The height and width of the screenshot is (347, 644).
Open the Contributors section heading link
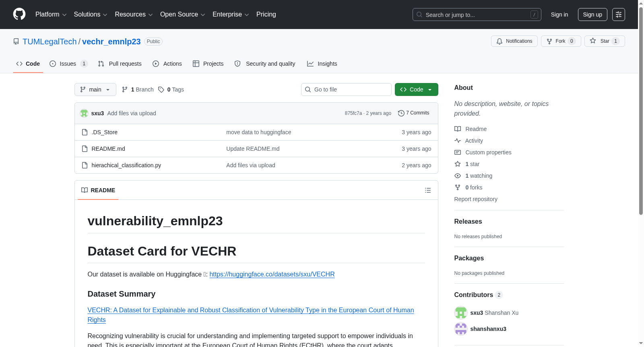click(x=479, y=295)
